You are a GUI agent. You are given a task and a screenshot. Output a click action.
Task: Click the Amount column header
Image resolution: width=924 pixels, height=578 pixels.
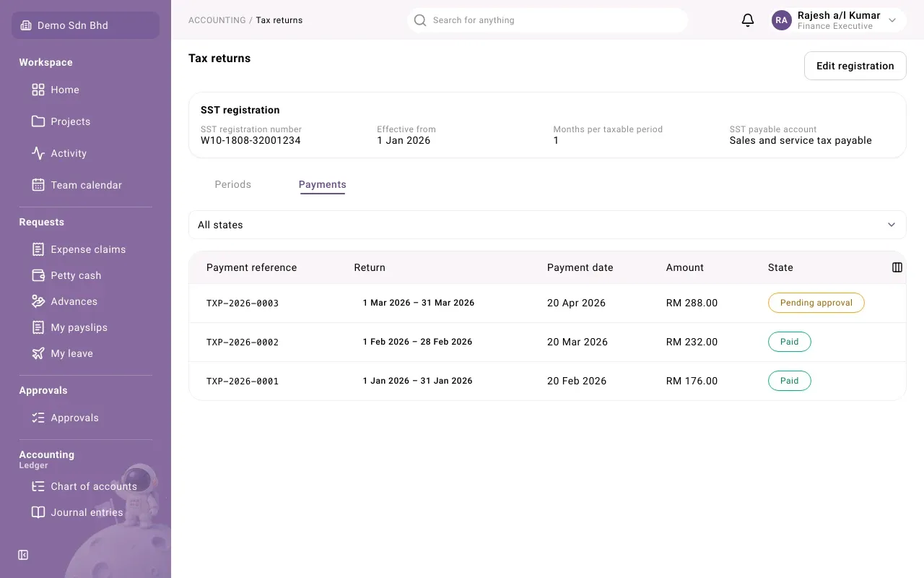click(684, 267)
